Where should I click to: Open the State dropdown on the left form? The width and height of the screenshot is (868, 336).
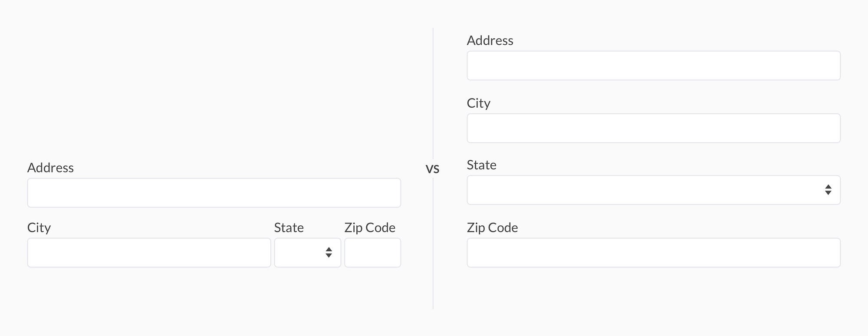(307, 252)
